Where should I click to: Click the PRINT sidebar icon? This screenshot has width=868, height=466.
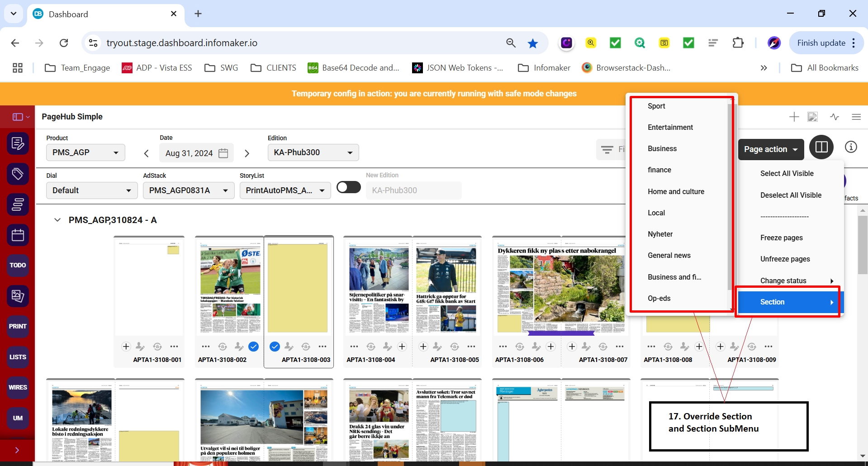tap(18, 326)
